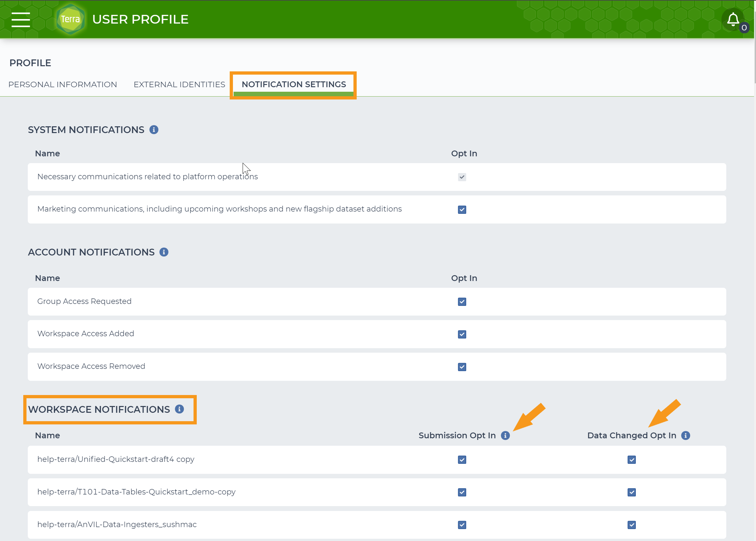Show Workspace Notifications info tooltip
This screenshot has width=756, height=541.
click(180, 409)
